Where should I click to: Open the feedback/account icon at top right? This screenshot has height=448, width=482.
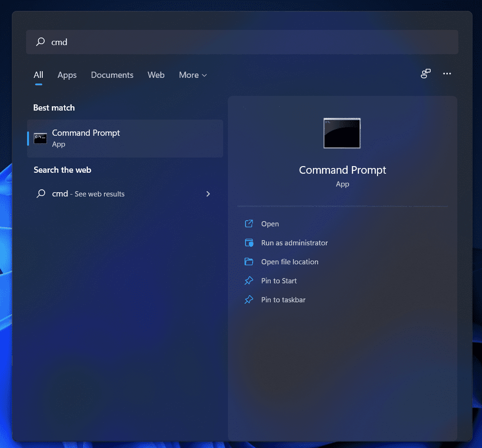click(x=426, y=74)
